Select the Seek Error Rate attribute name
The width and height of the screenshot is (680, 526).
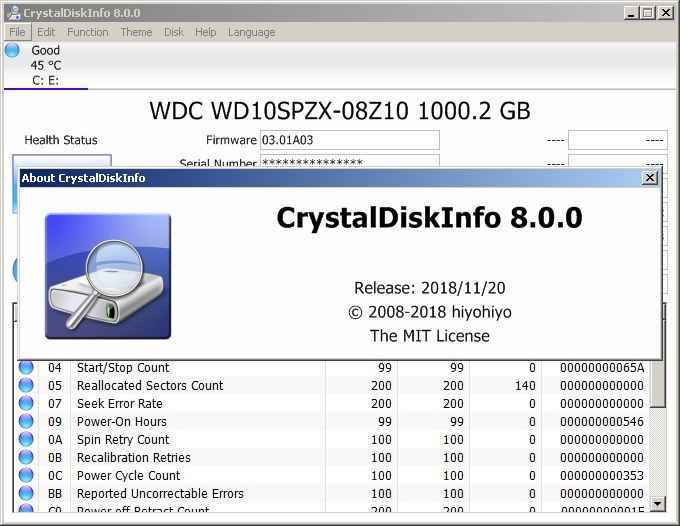[119, 404]
